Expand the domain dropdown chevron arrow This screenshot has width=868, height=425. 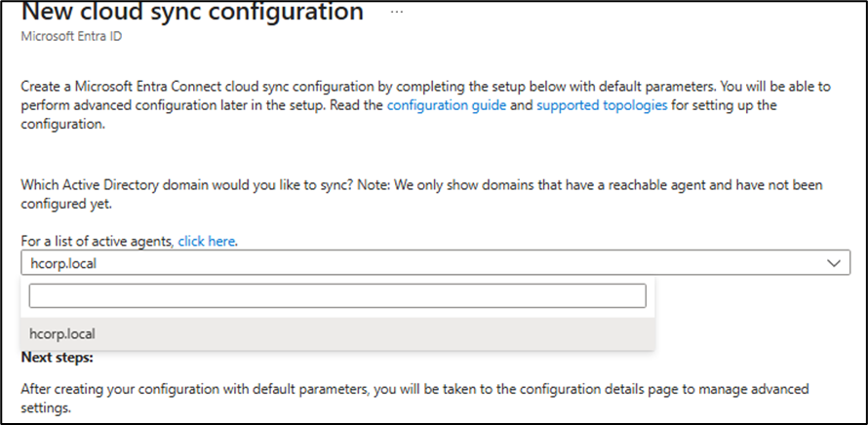pyautogui.click(x=833, y=263)
